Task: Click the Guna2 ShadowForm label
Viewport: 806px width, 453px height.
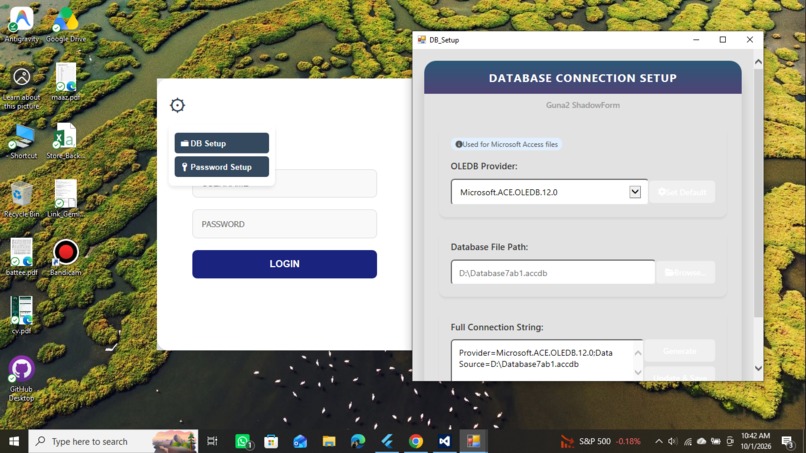Action: [582, 105]
